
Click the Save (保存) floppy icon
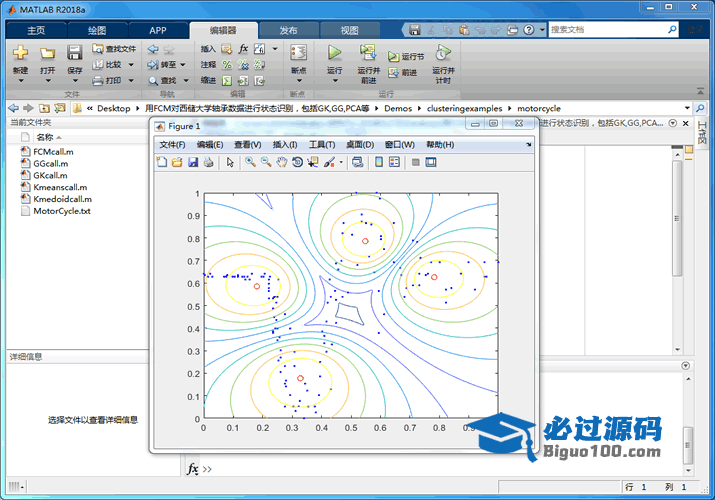(x=74, y=52)
